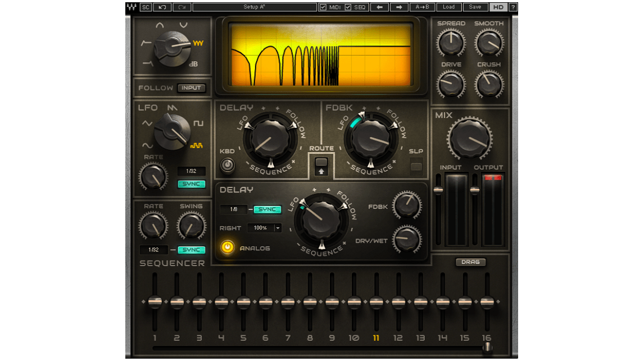The image size is (644, 362).
Task: Choose the comb filter shape icon
Action: pyautogui.click(x=197, y=43)
